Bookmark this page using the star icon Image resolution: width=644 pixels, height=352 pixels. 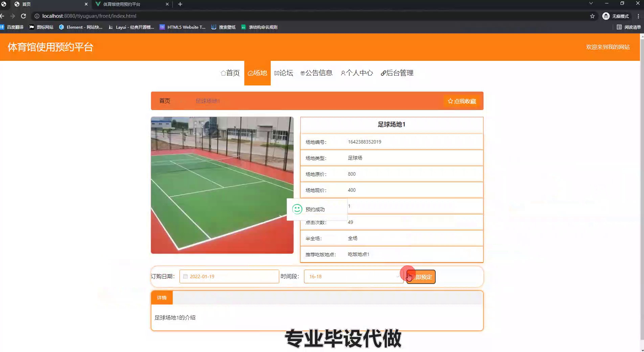[592, 16]
